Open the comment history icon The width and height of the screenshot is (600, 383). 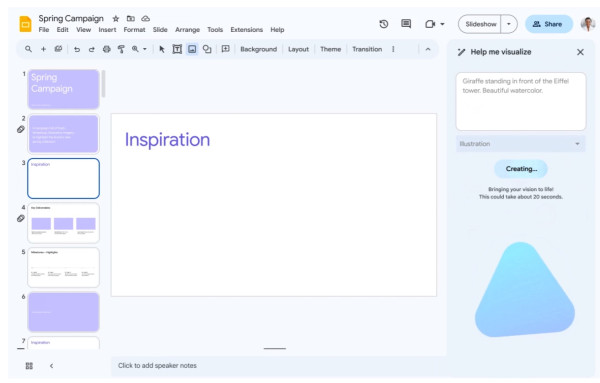[406, 24]
